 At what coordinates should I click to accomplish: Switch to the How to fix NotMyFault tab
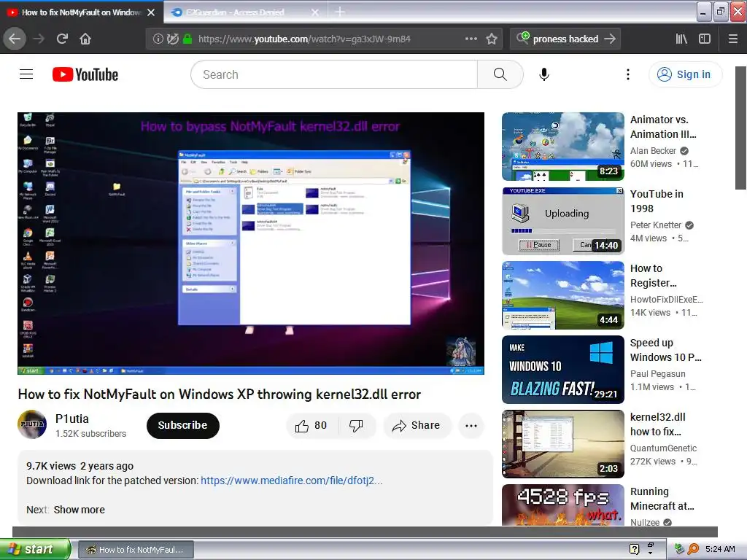(81, 12)
